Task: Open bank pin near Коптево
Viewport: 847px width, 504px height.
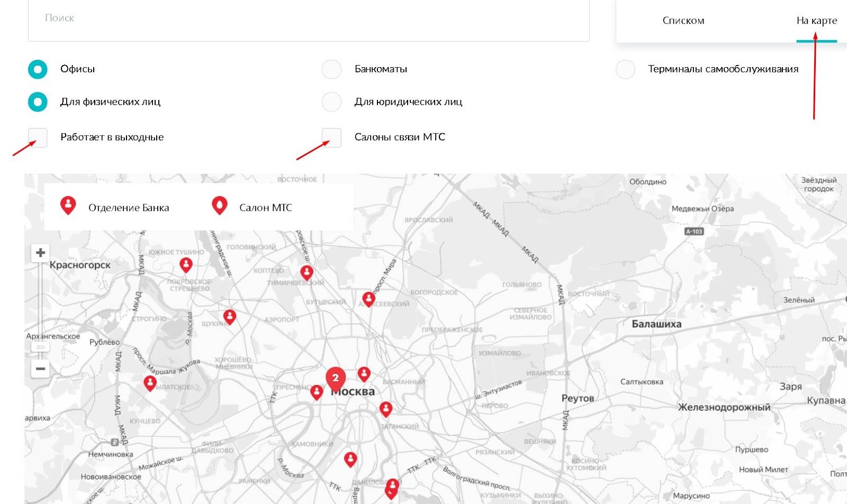Action: point(307,272)
